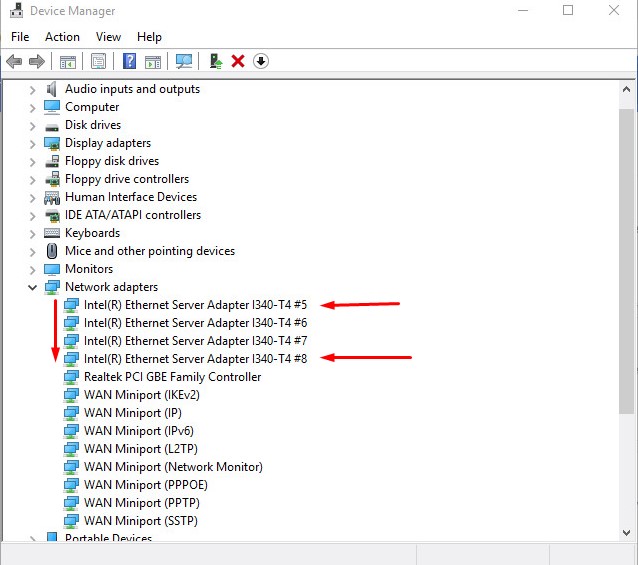638x565 pixels.
Task: Open the Properties toolbar icon
Action: coord(98,61)
